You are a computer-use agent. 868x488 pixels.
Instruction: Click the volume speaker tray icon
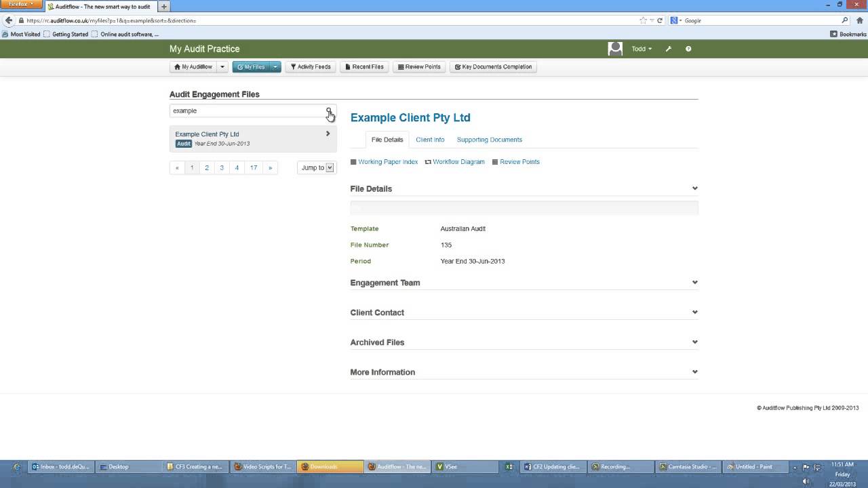(x=806, y=481)
